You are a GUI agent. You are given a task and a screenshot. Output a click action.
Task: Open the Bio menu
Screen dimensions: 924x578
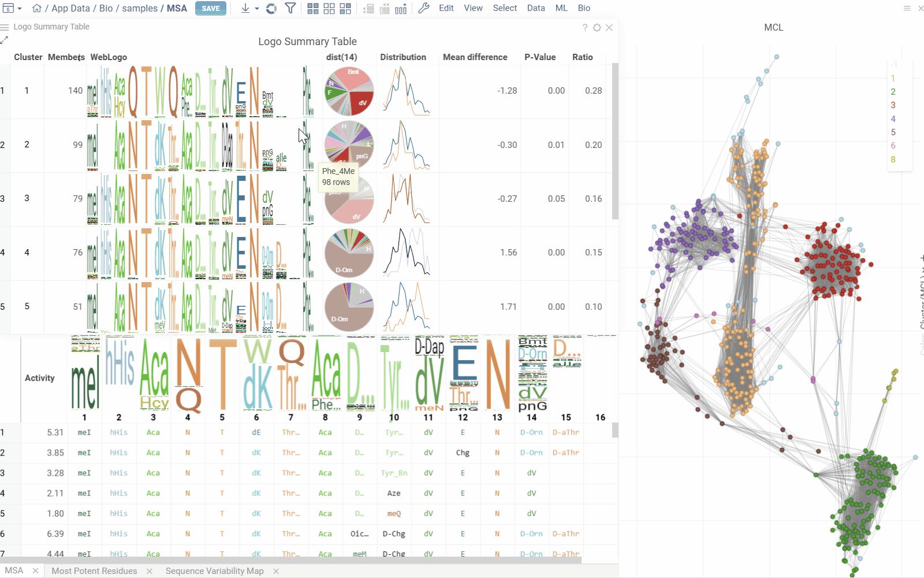pos(584,8)
